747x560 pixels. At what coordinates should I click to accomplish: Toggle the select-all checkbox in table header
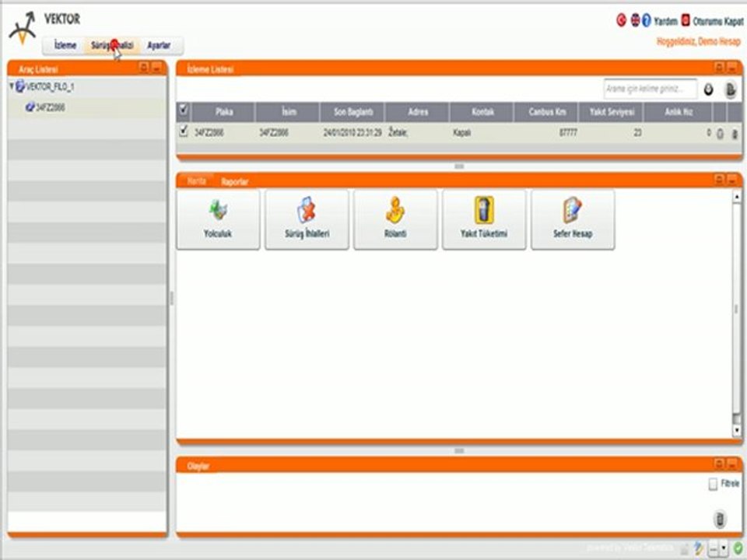click(183, 111)
